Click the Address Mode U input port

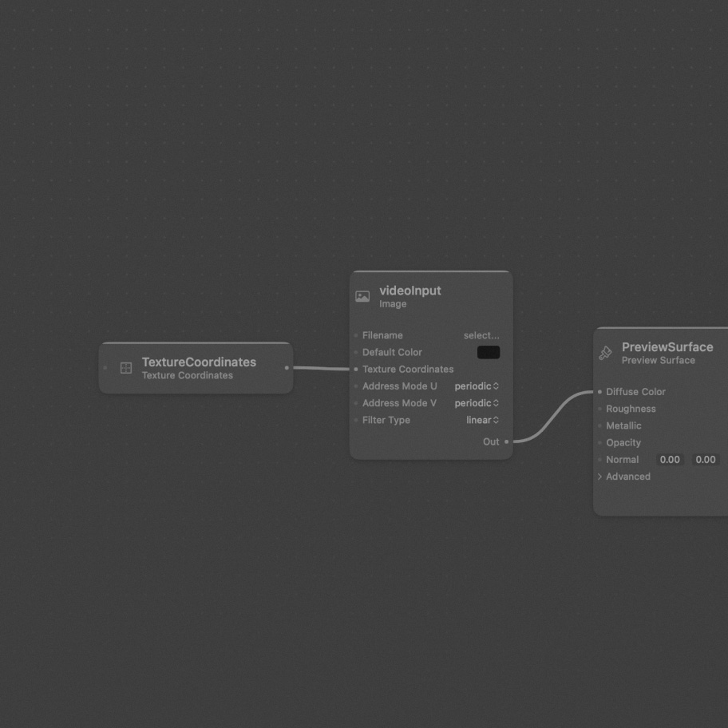[x=356, y=386]
